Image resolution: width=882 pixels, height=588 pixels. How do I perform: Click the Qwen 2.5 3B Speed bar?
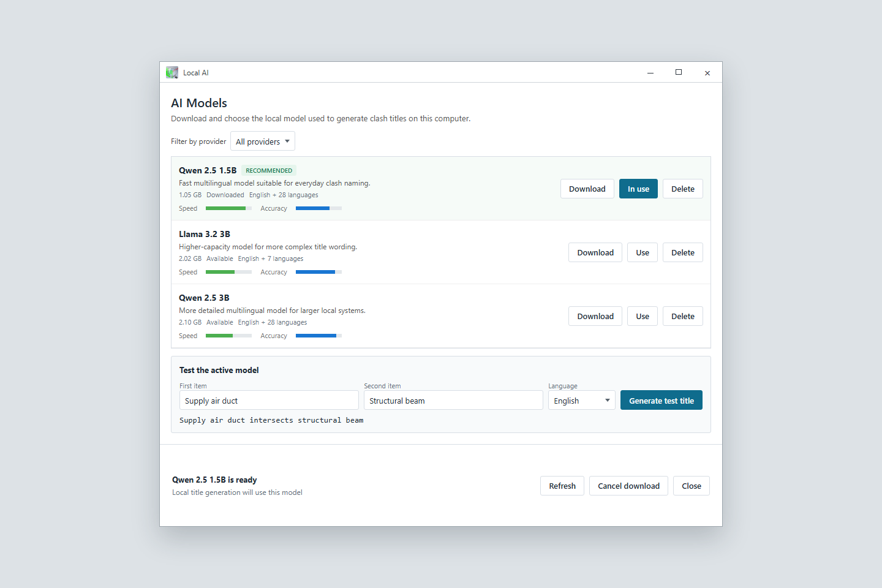[228, 336]
